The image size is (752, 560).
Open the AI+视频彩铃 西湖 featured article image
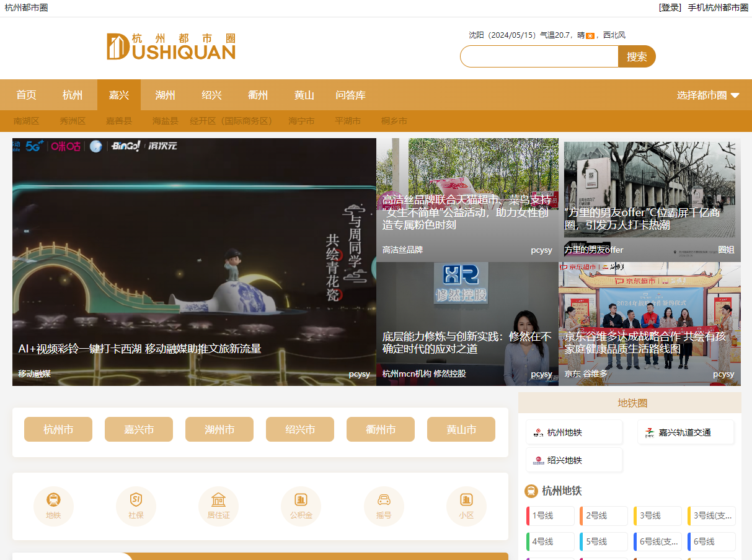coord(194,262)
